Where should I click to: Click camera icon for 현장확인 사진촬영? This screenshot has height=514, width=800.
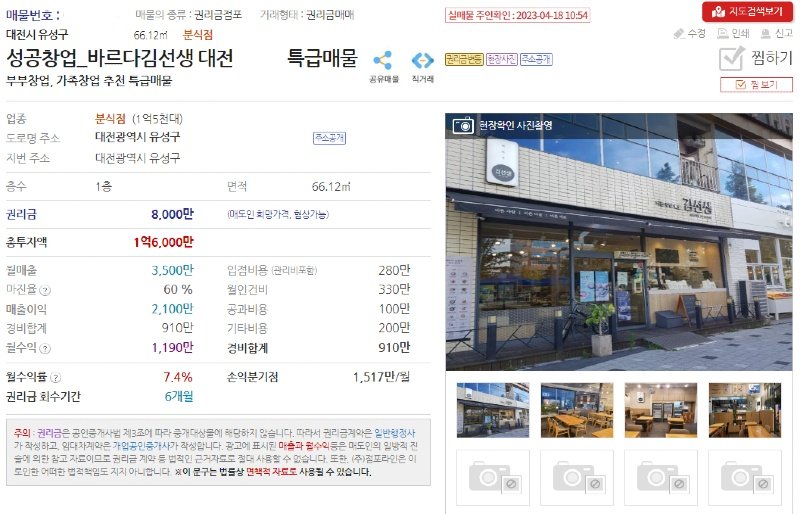pyautogui.click(x=463, y=125)
